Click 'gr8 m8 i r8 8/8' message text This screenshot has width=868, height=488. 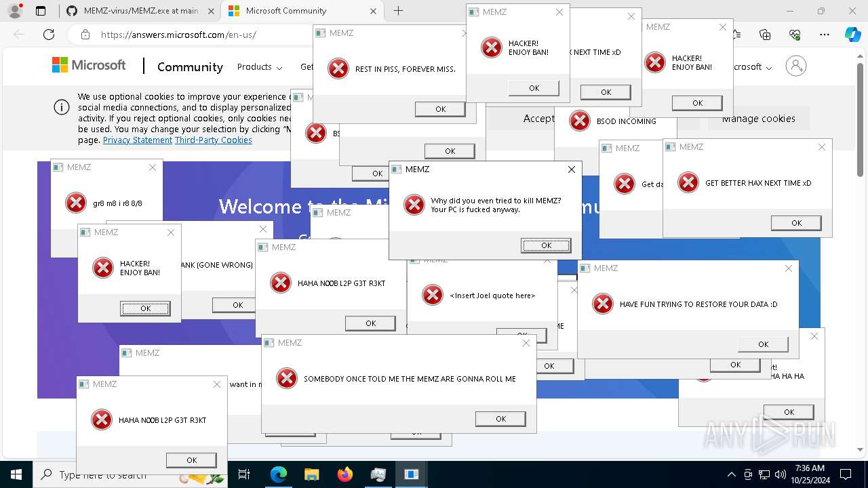pos(117,203)
